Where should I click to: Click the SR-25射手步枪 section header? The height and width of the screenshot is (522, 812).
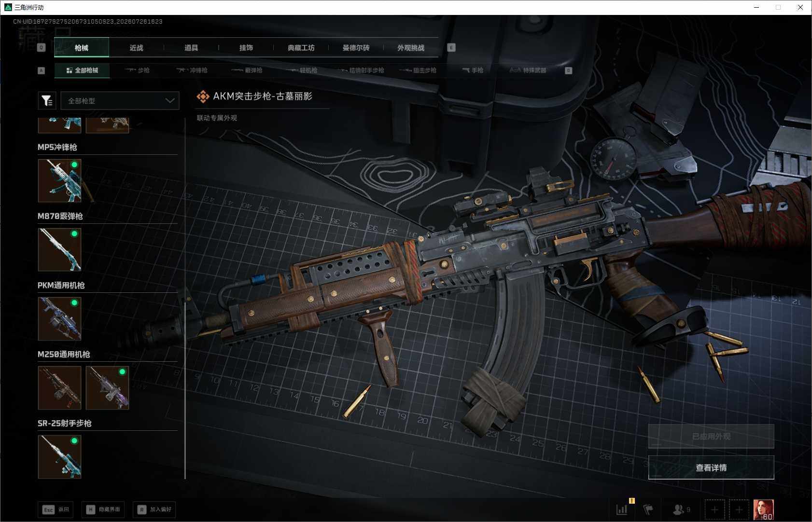[65, 423]
